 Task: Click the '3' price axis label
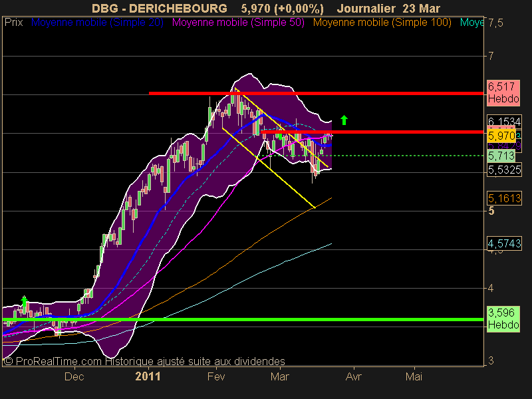pyautogui.click(x=491, y=361)
